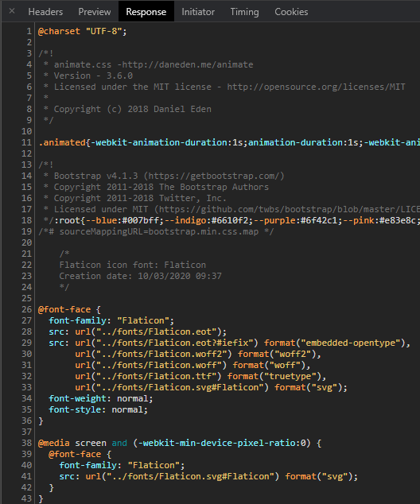Viewport: 420px width, 504px height.
Task: Close the network request details panel
Action: point(12,11)
